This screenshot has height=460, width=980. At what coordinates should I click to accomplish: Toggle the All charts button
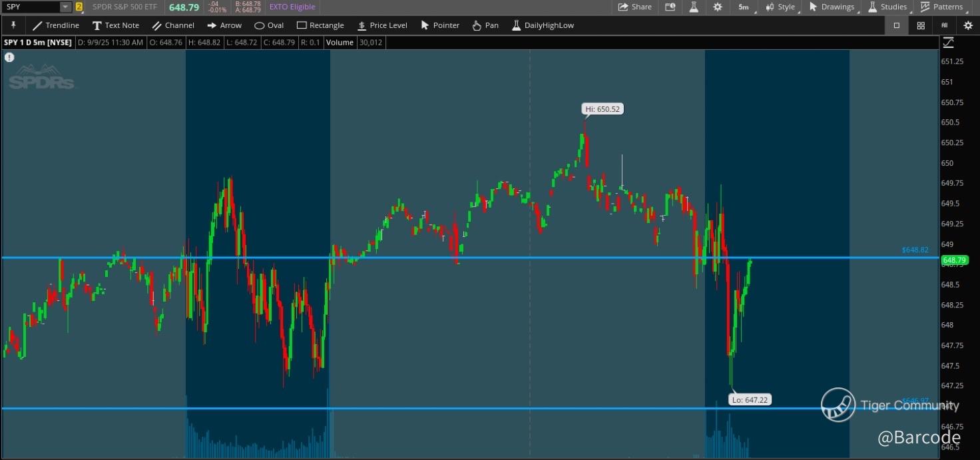coord(944,25)
